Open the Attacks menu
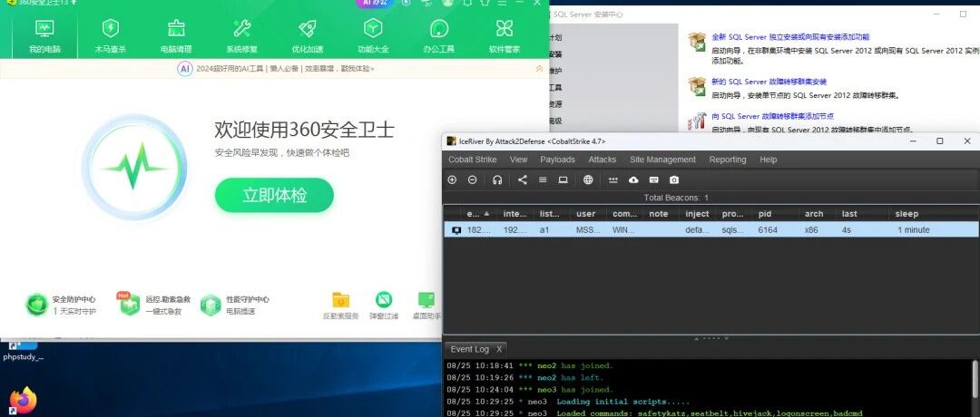 [603, 160]
